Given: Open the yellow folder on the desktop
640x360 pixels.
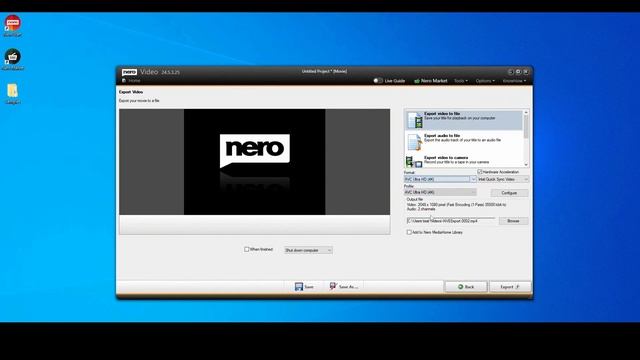Looking at the screenshot, I should (12, 91).
